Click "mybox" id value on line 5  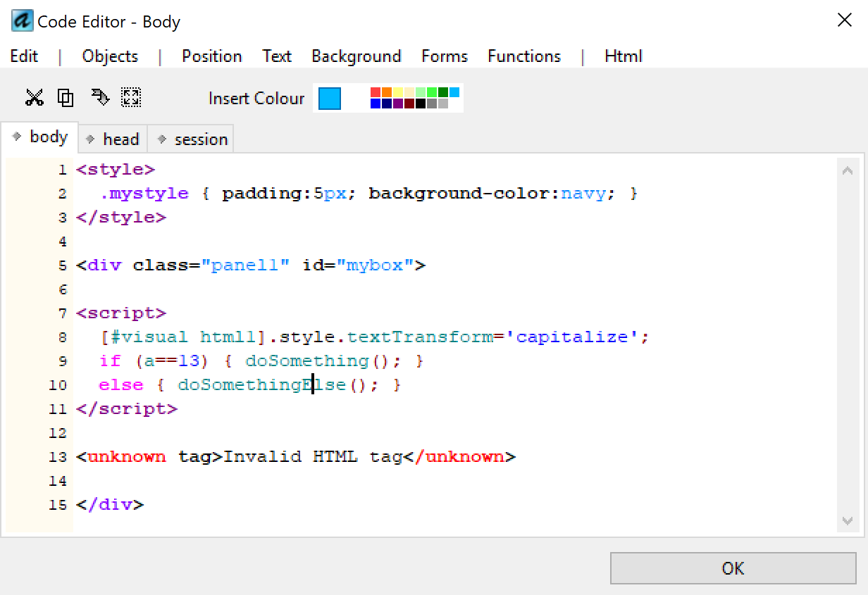coord(375,265)
